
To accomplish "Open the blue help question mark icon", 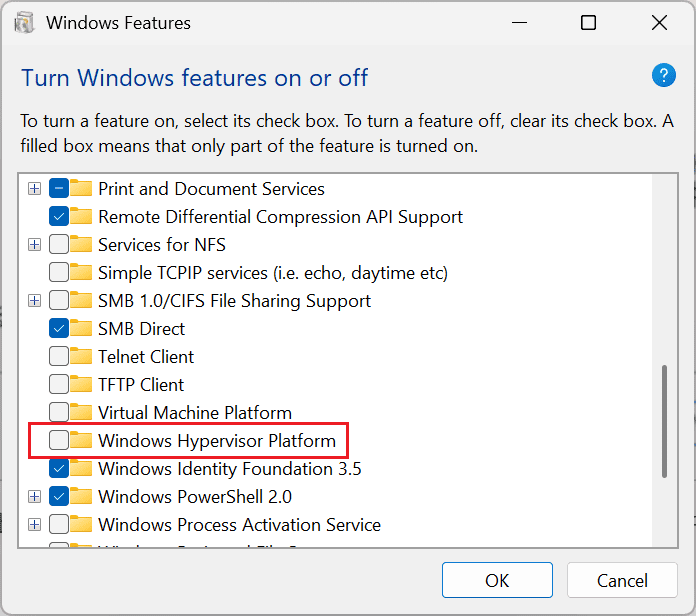I will [664, 75].
